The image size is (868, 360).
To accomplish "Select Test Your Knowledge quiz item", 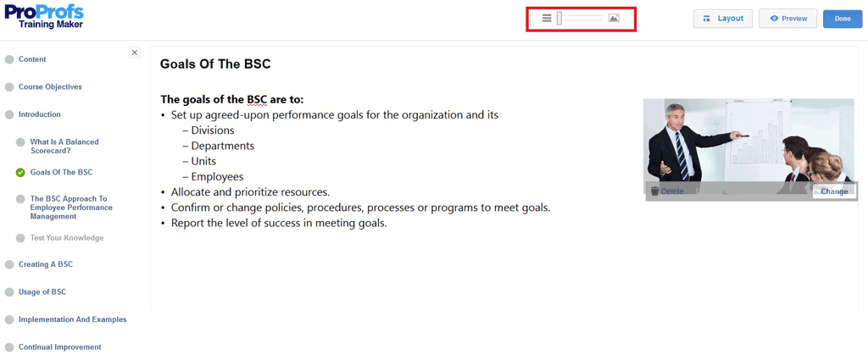I will click(x=67, y=238).
